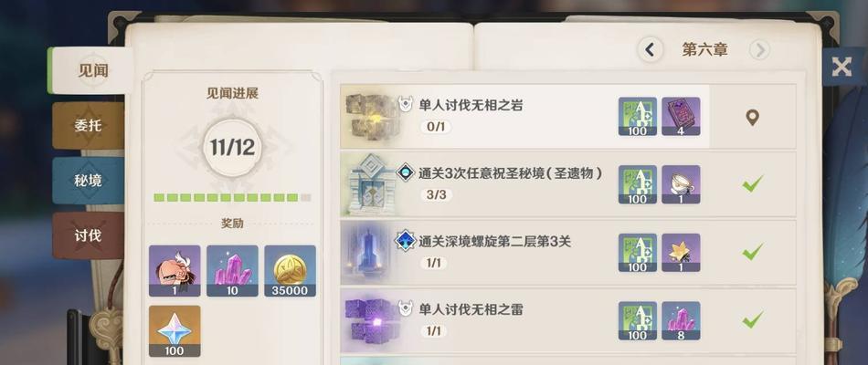
Task: Close the handbook with X button
Action: (842, 67)
